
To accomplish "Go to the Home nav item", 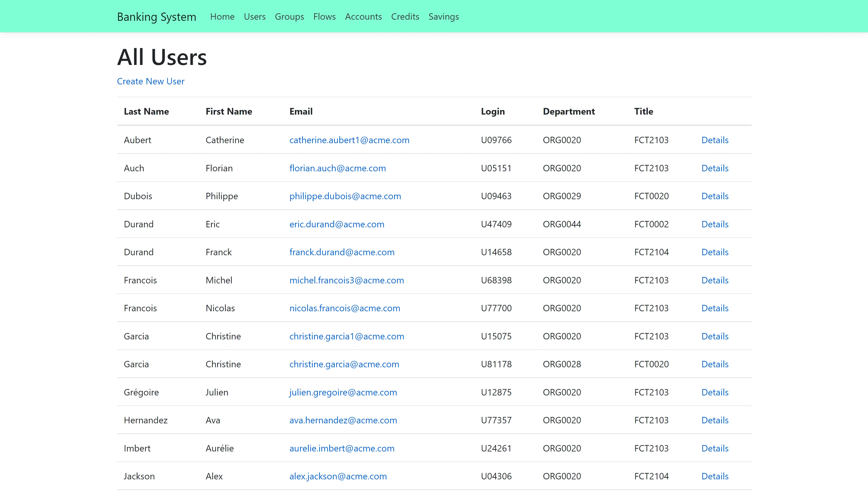I will 222,17.
